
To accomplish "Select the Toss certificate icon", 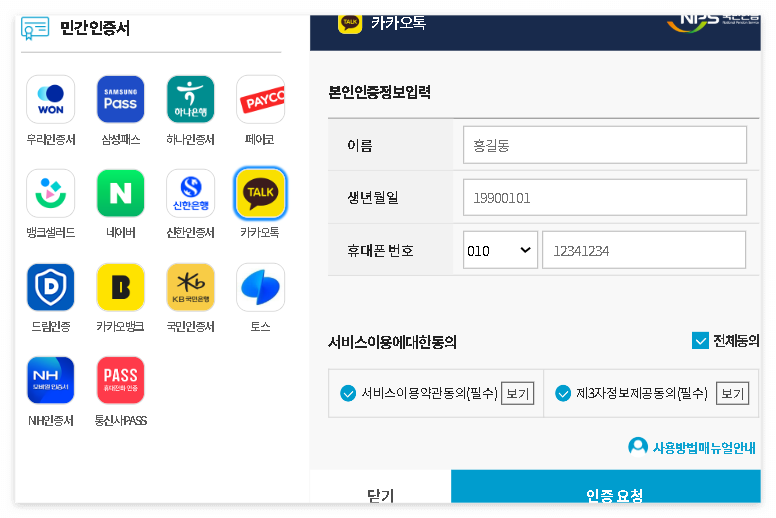I will (x=260, y=287).
